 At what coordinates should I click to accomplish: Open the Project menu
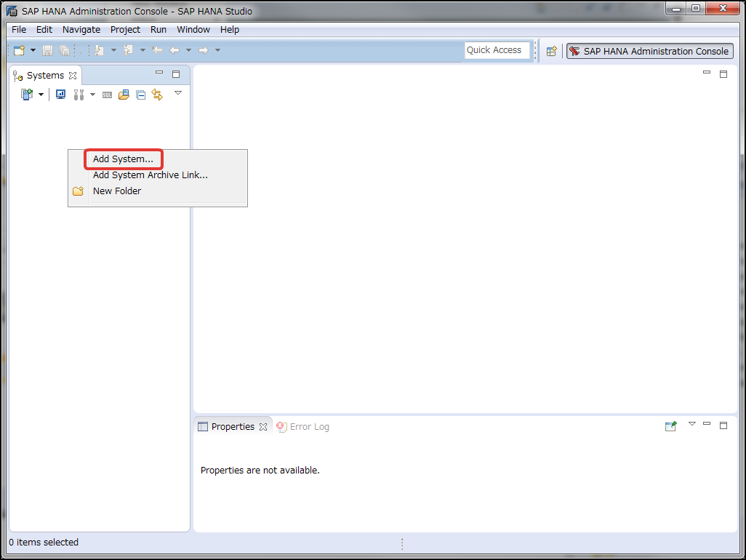pos(125,30)
